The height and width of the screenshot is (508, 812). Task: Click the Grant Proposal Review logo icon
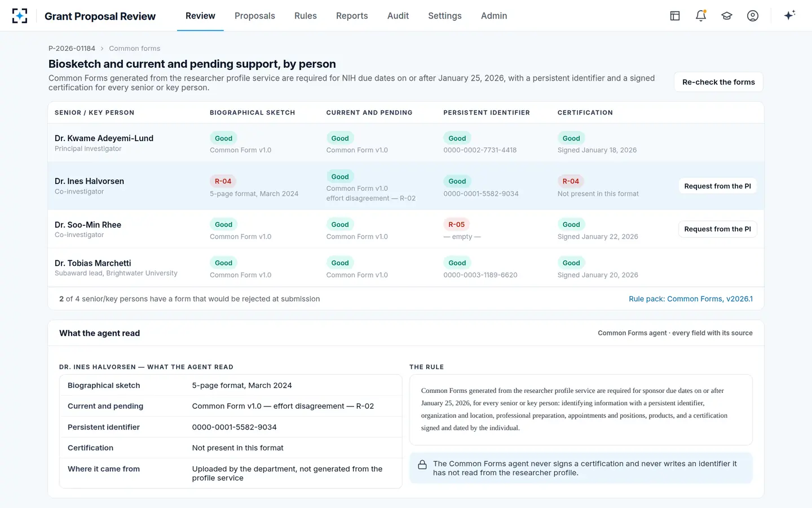coord(20,16)
